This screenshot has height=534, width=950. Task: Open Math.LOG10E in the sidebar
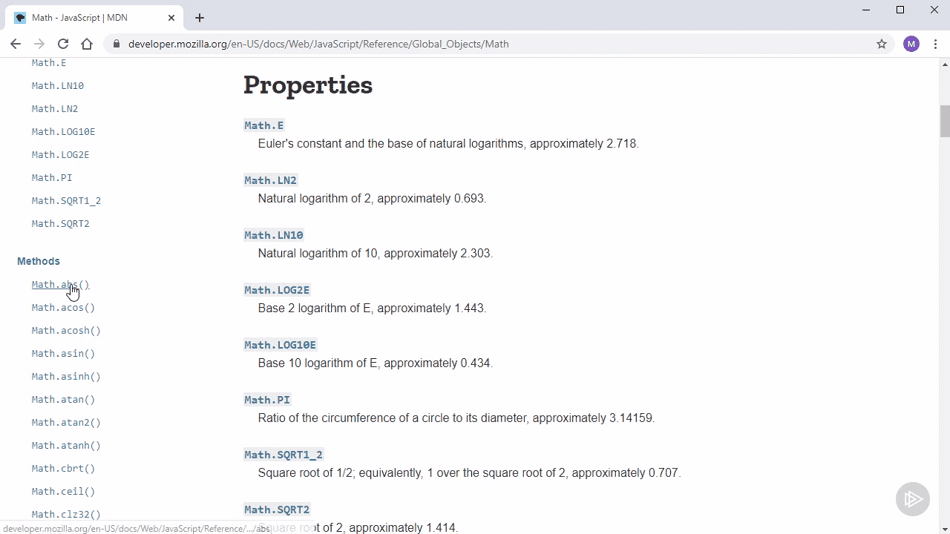point(63,132)
